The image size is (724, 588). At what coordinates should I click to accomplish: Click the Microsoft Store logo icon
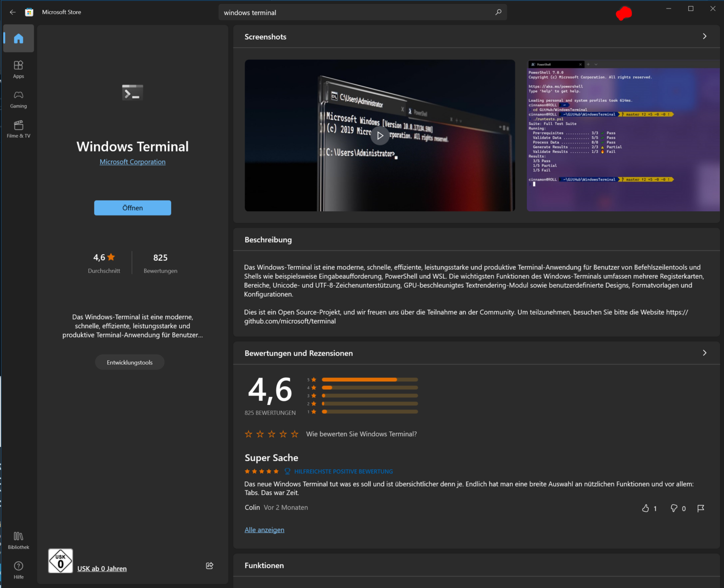[29, 12]
